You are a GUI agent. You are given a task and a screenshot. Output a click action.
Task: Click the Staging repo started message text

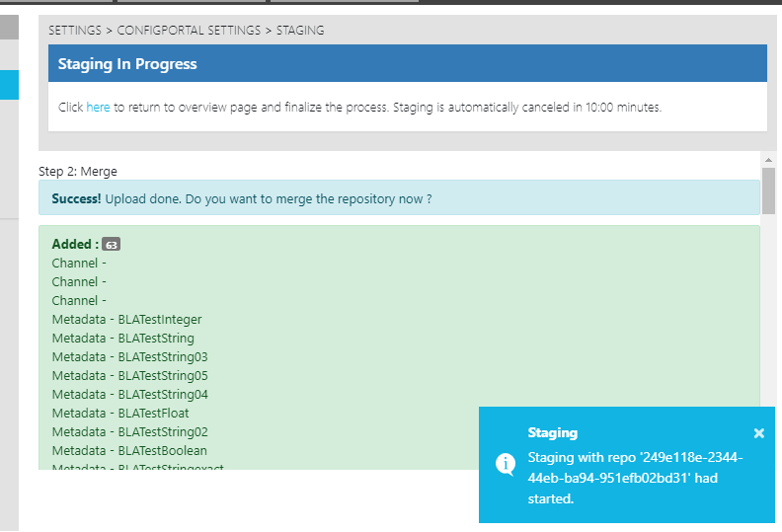click(635, 478)
